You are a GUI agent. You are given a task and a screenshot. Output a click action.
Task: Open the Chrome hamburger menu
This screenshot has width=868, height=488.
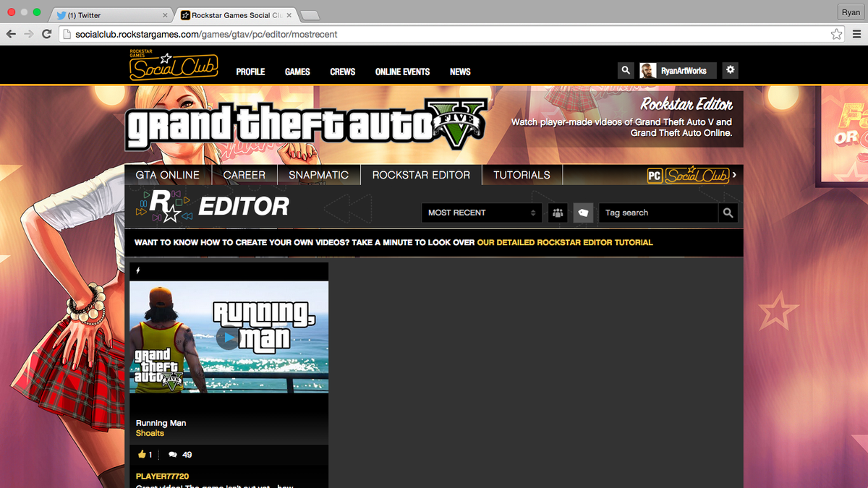click(856, 34)
